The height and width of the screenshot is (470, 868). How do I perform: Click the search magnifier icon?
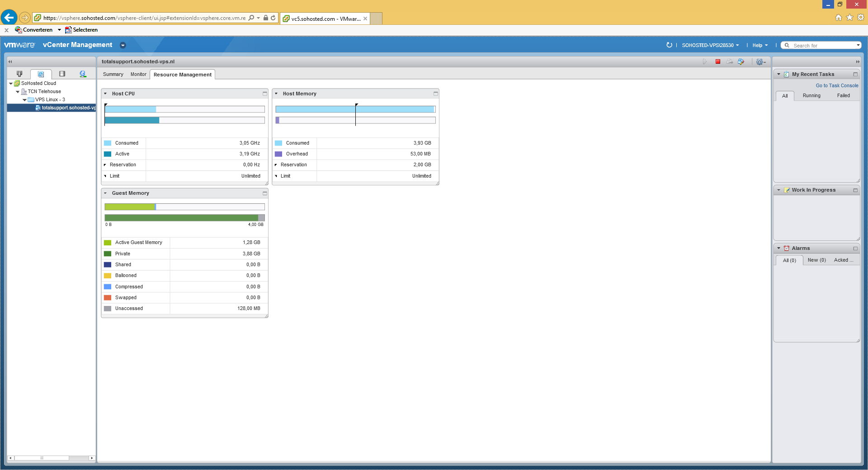click(x=787, y=45)
